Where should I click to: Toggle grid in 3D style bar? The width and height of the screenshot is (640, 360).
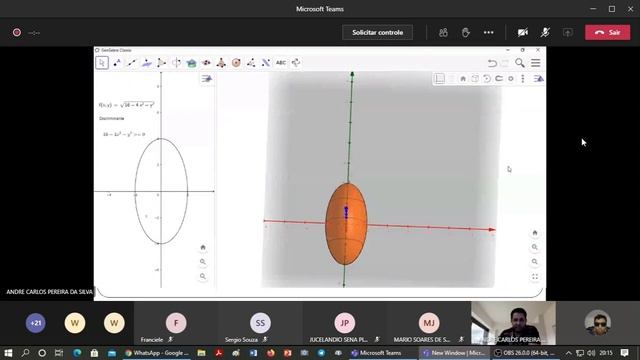click(x=451, y=79)
